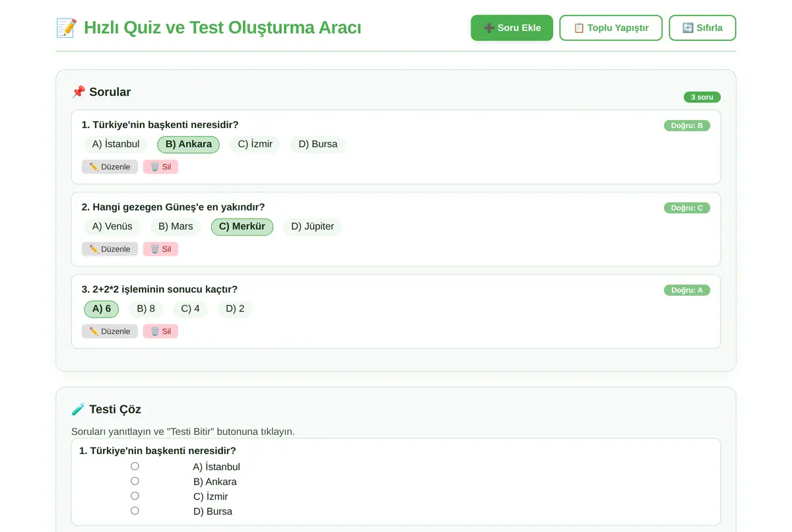Click the C) İzmir label in the test section
The height and width of the screenshot is (532, 792).
tap(211, 496)
